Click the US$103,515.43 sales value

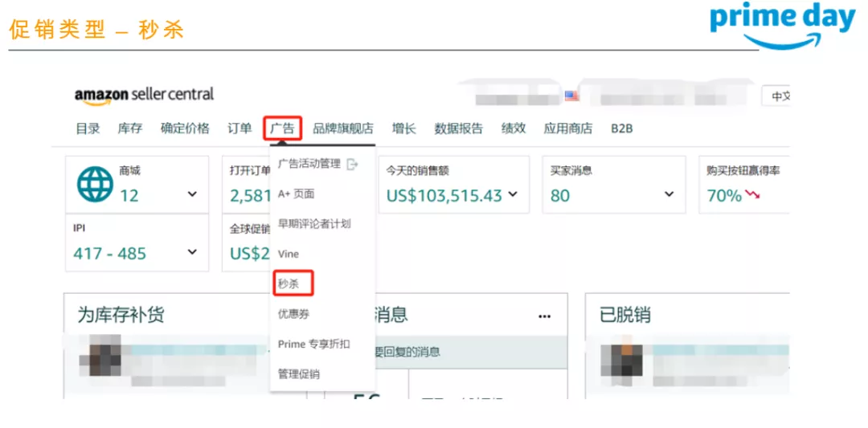pyautogui.click(x=444, y=195)
